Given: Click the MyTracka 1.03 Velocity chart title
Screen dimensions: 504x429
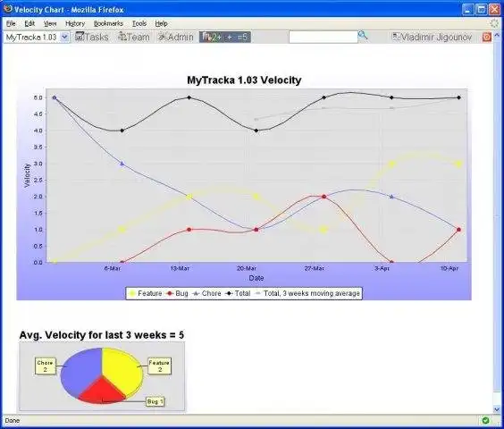Looking at the screenshot, I should point(244,80).
